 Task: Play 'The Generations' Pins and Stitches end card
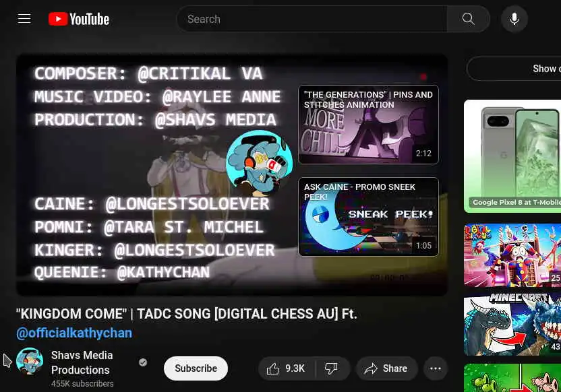pos(369,125)
